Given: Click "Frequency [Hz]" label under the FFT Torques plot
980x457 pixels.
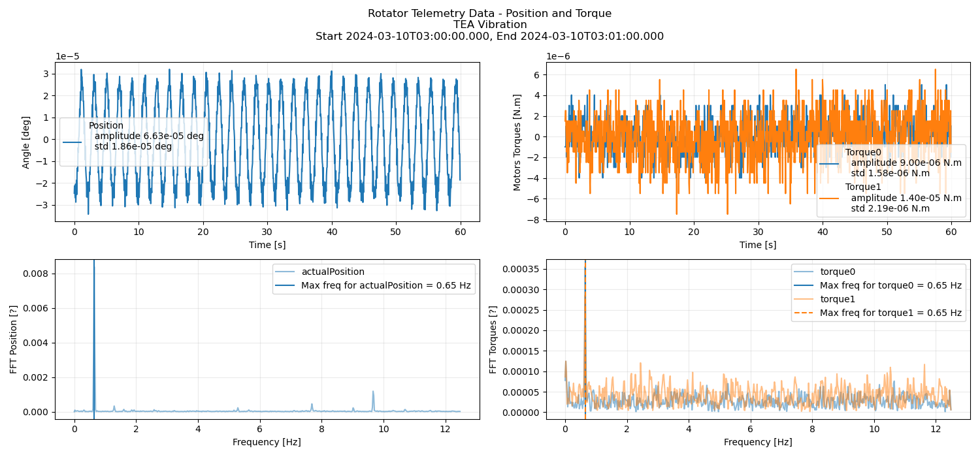Looking at the screenshot, I should 758,442.
